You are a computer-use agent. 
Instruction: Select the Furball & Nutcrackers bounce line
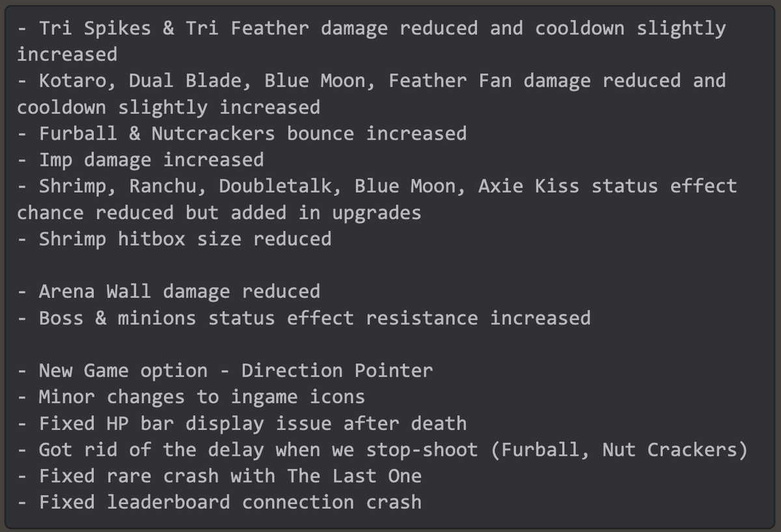pos(242,133)
